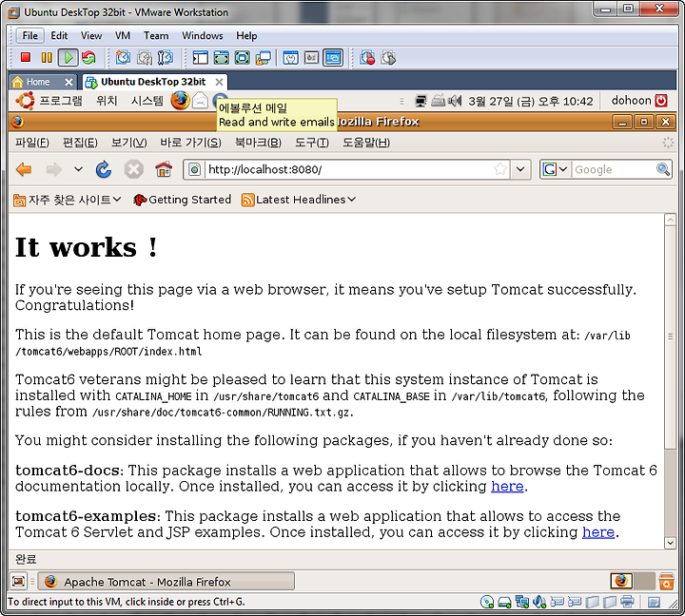The width and height of the screenshot is (685, 616).
Task: Toggle the VMware sidebar view icon
Action: tap(200, 58)
